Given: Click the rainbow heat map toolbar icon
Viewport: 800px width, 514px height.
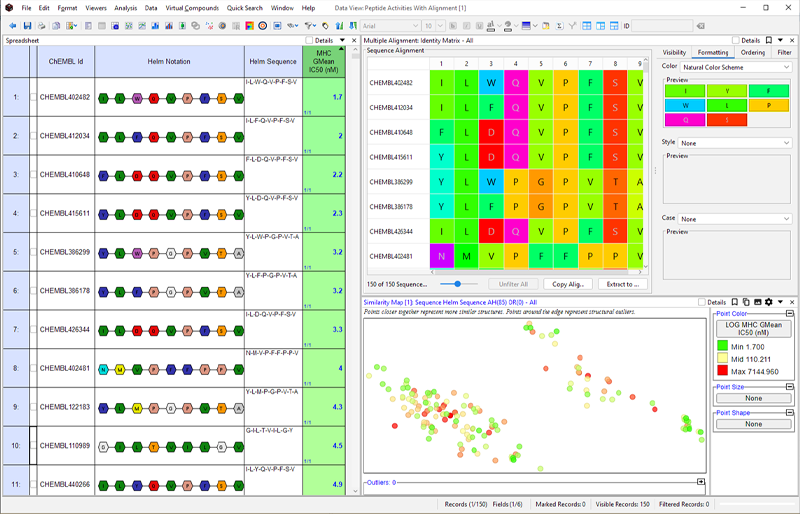Looking at the screenshot, I should click(x=249, y=26).
